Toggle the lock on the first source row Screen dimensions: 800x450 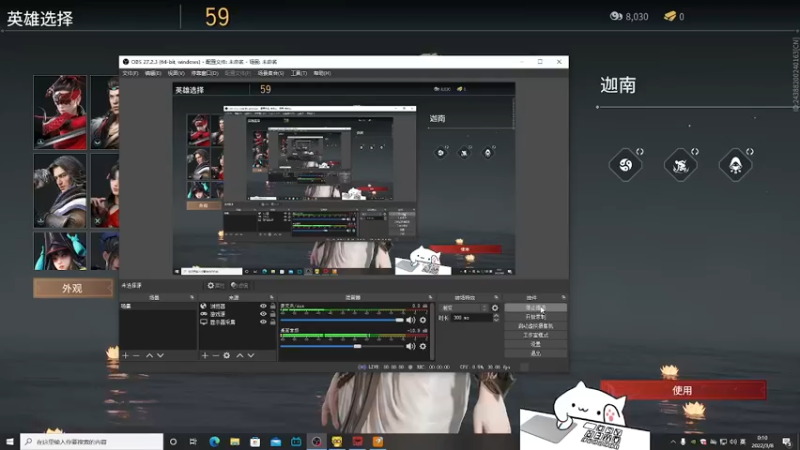click(273, 306)
